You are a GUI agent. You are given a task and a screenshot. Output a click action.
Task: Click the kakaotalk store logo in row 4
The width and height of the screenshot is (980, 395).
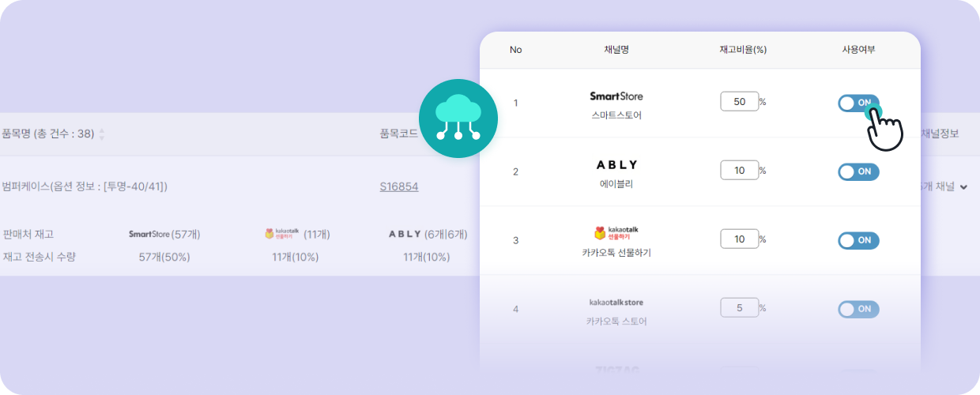coord(616,302)
